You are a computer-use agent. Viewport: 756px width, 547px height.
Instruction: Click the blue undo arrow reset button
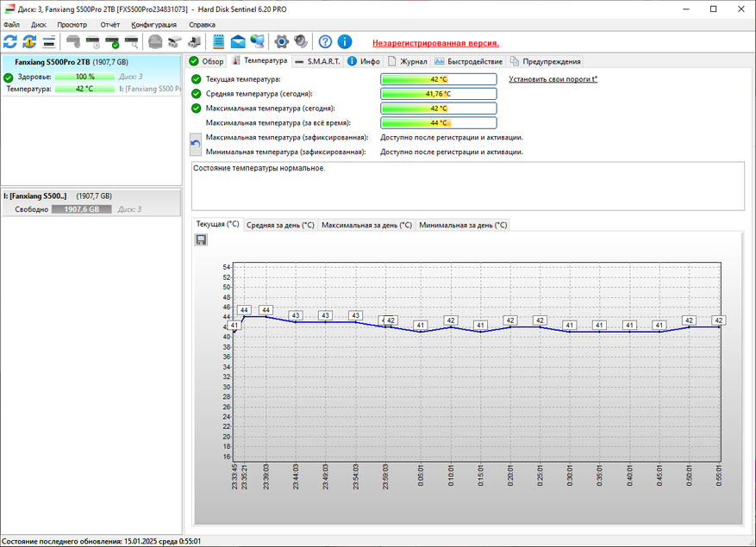point(196,145)
